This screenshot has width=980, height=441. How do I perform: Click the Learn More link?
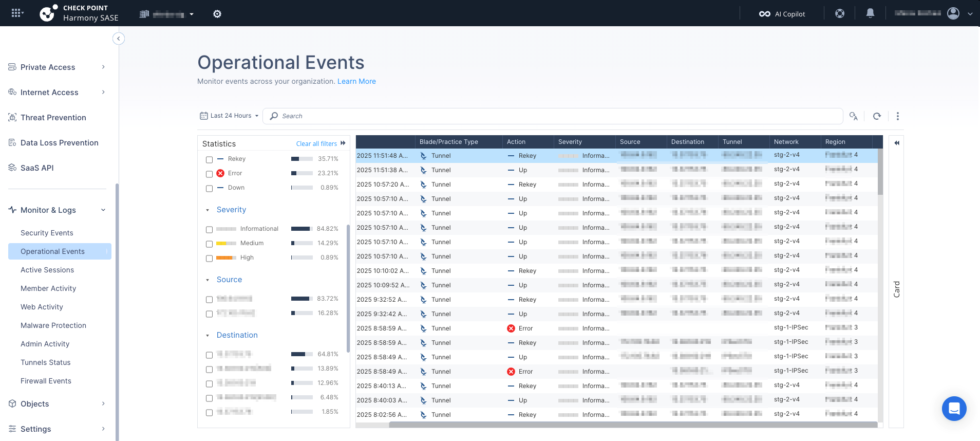click(x=356, y=81)
